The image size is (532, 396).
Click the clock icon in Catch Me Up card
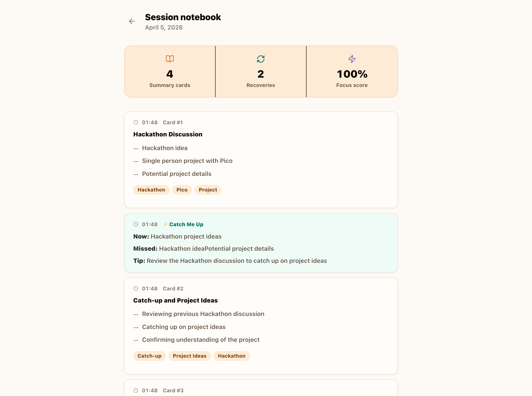tap(136, 224)
